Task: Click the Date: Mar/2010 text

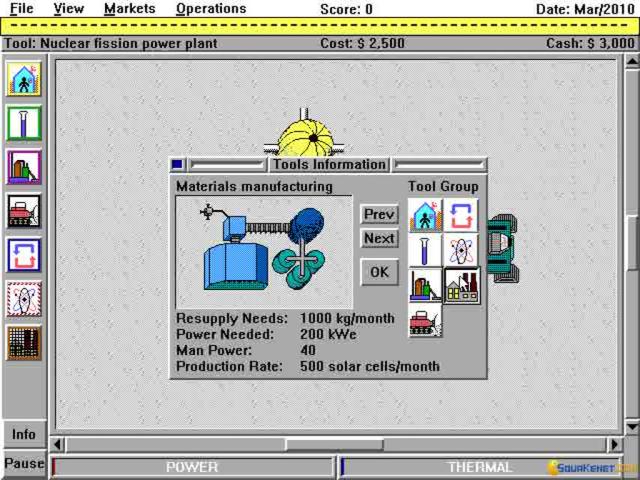Action: (x=585, y=9)
